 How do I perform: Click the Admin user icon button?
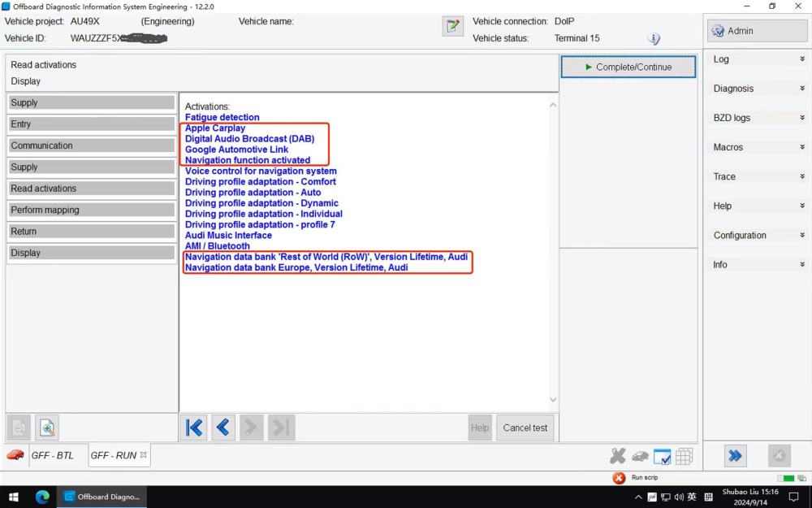coord(757,31)
